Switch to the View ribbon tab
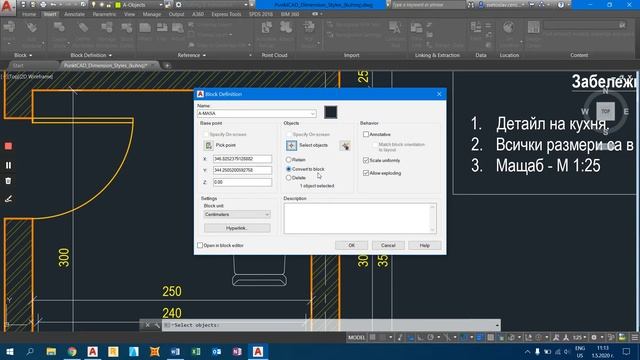Viewport: 640px width, 360px height. [x=129, y=14]
